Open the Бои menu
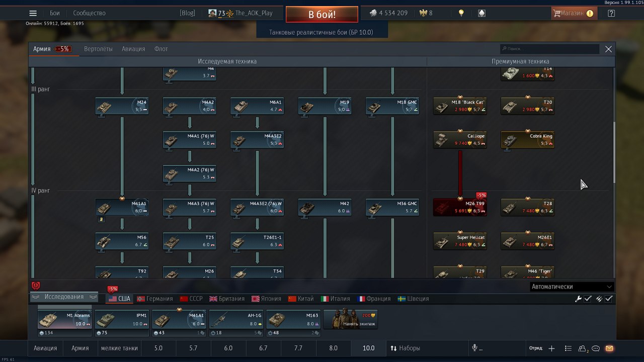 tap(55, 13)
